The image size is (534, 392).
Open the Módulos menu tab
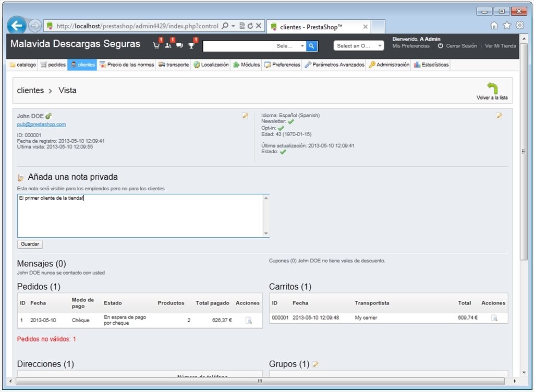(247, 65)
